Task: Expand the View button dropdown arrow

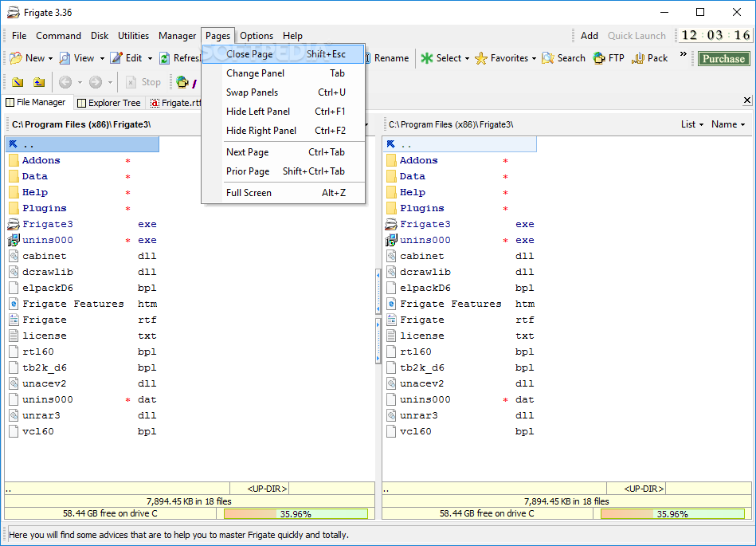Action: (102, 59)
